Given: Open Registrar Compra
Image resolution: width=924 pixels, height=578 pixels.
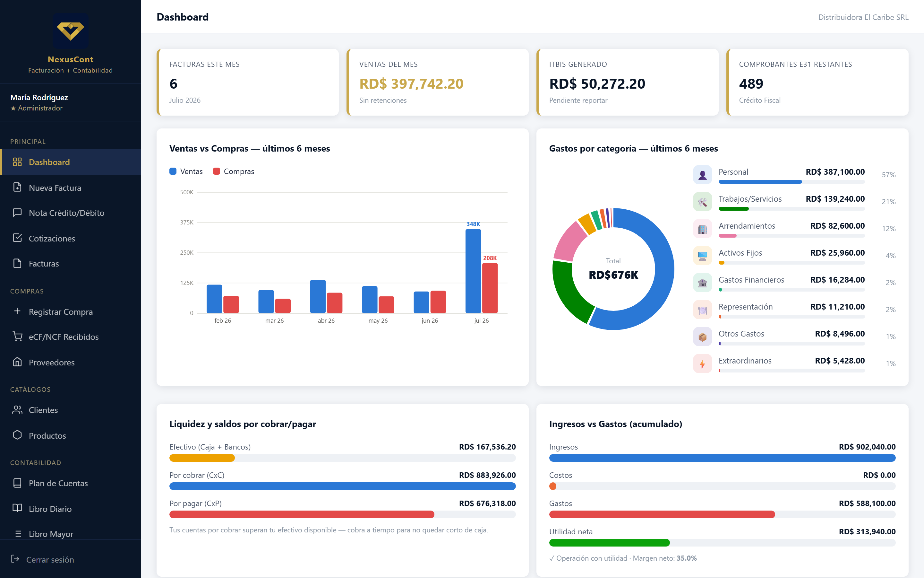Looking at the screenshot, I should point(71,311).
